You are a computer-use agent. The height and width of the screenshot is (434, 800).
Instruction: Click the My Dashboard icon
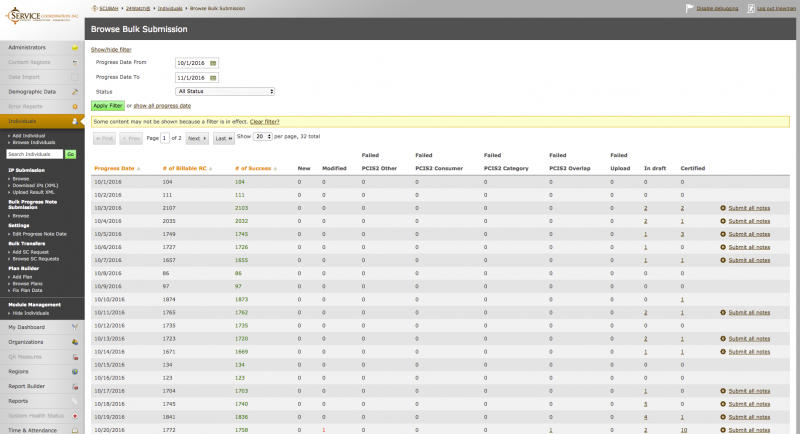(x=75, y=327)
